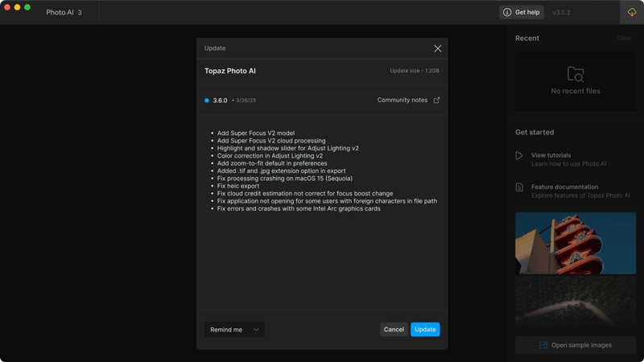Image resolution: width=644 pixels, height=362 pixels.
Task: Click the yellow macOS minimize button
Action: click(x=18, y=7)
